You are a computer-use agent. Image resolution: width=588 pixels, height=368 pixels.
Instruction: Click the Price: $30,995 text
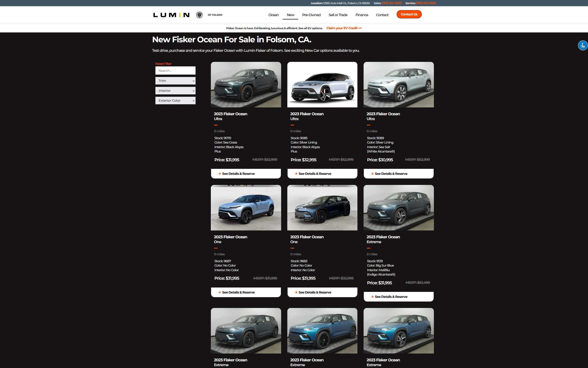click(380, 160)
